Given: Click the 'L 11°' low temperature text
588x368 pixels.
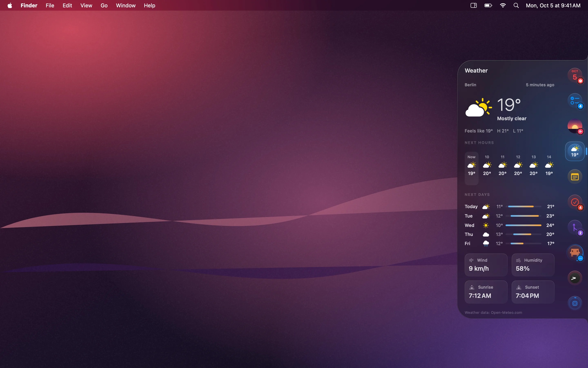Looking at the screenshot, I should click(x=518, y=131).
